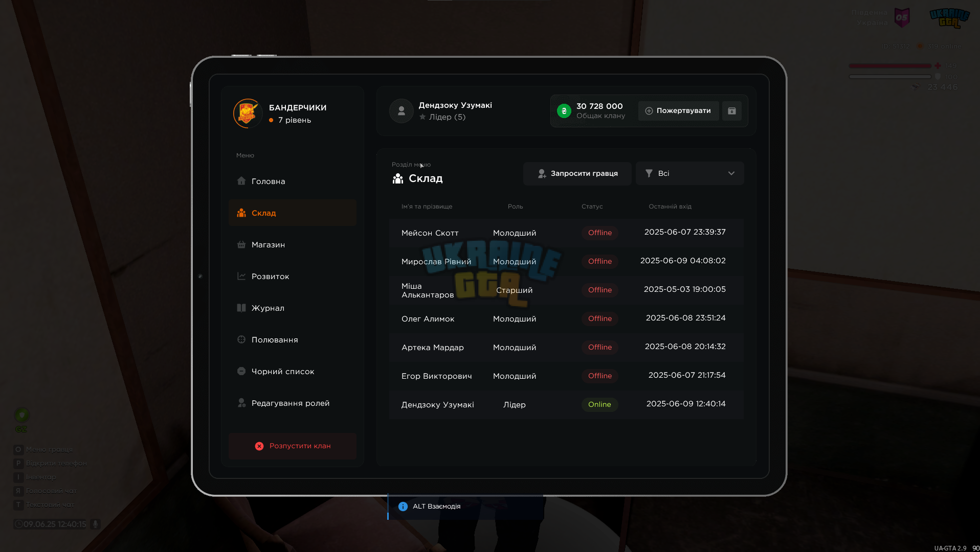
Task: Go to the Розвиток menu section
Action: click(x=293, y=277)
